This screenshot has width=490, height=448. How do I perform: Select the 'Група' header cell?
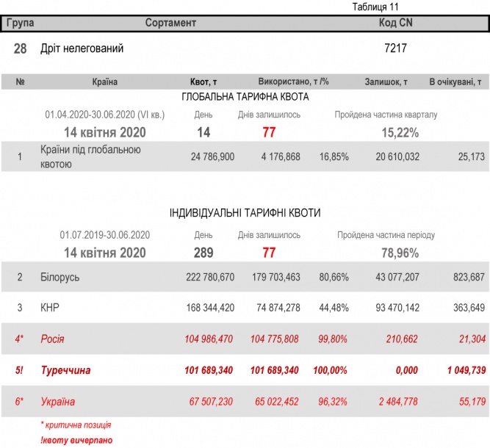pyautogui.click(x=20, y=23)
